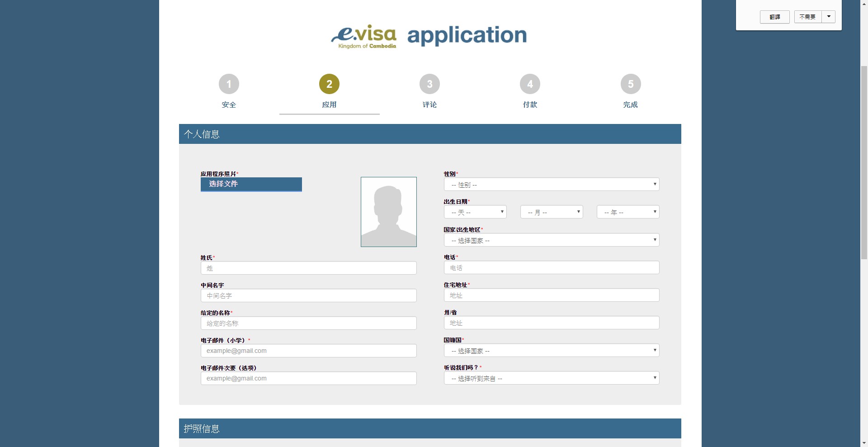Click step 3 circle for 评论

point(429,84)
